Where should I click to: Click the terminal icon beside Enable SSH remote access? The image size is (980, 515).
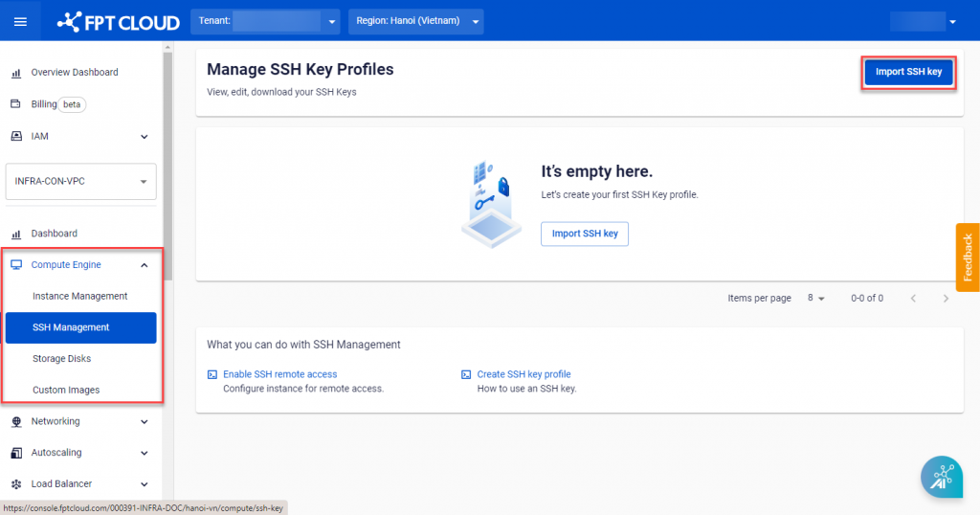[x=212, y=374]
